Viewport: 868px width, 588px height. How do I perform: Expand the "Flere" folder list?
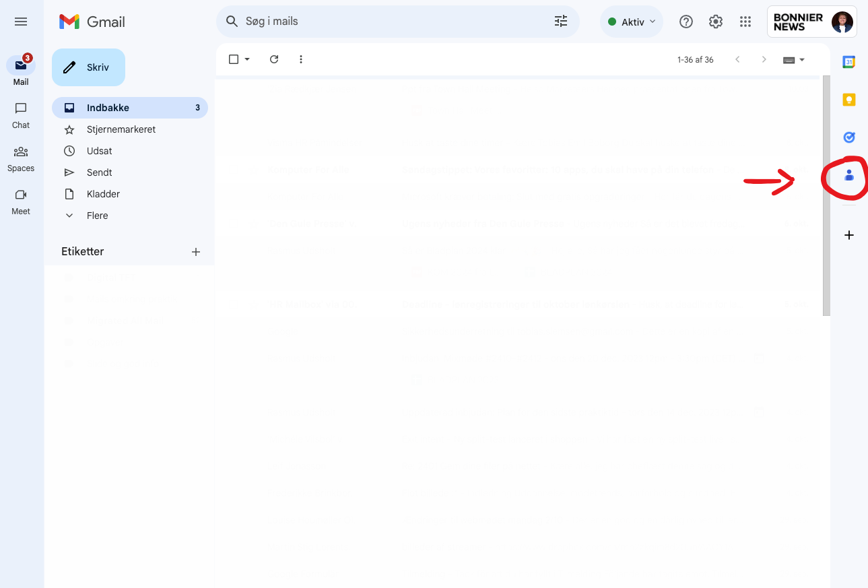96,215
